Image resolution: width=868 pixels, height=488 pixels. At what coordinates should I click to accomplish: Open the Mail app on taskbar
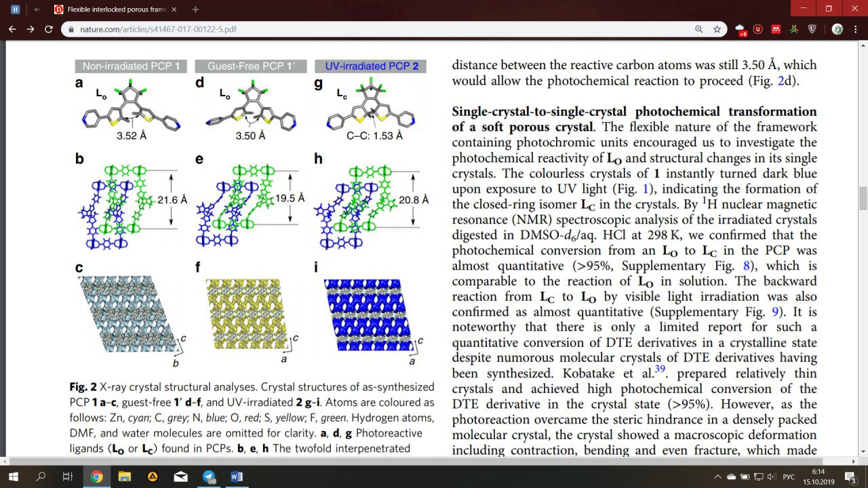coord(180,476)
